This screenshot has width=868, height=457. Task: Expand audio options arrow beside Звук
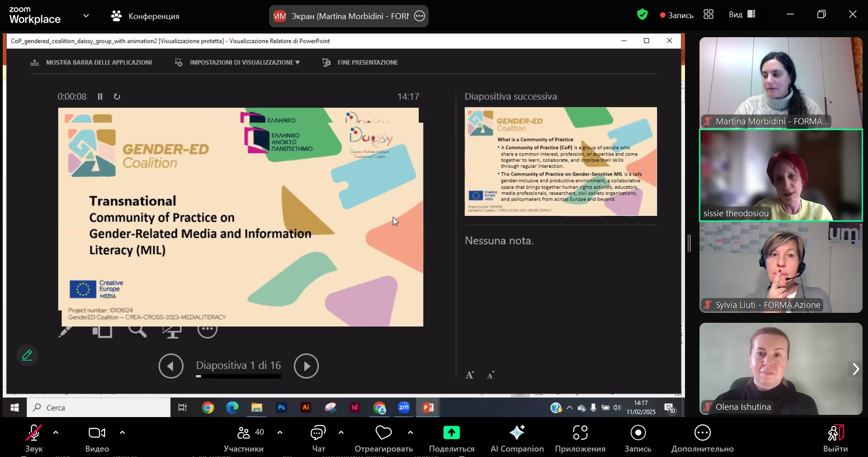pyautogui.click(x=56, y=433)
